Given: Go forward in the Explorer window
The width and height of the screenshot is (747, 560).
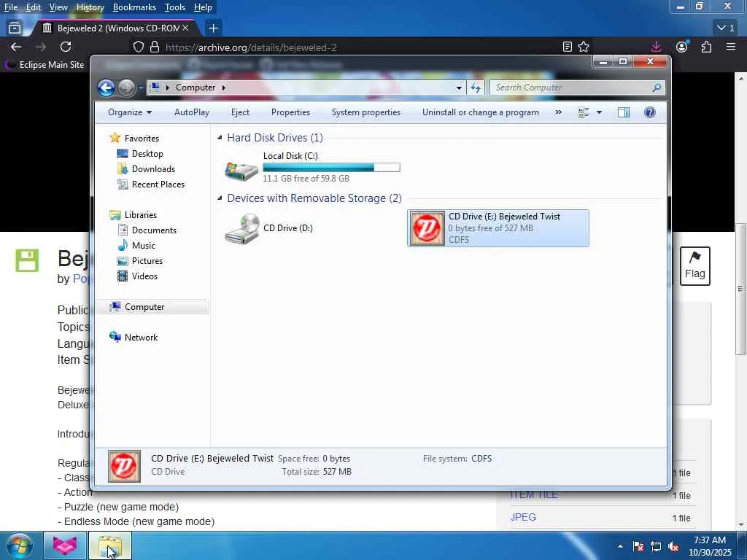Looking at the screenshot, I should point(127,87).
